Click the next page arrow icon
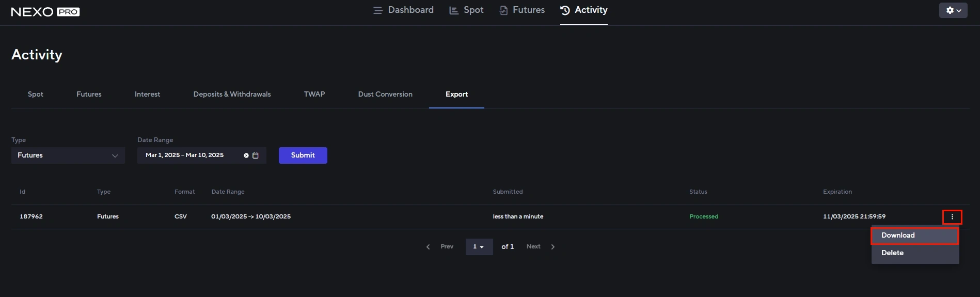Viewport: 980px width, 297px height. (x=553, y=247)
